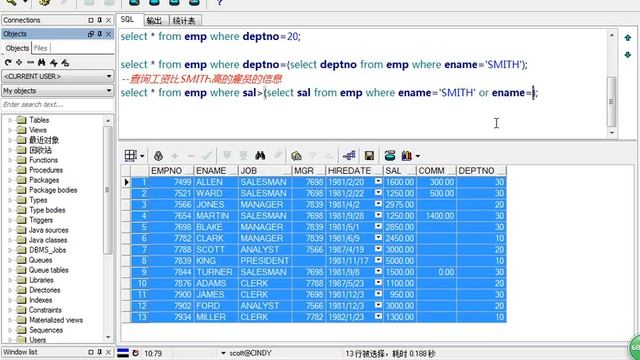The height and width of the screenshot is (360, 640).
Task: Click the refresh objects icon
Action: (x=8, y=62)
